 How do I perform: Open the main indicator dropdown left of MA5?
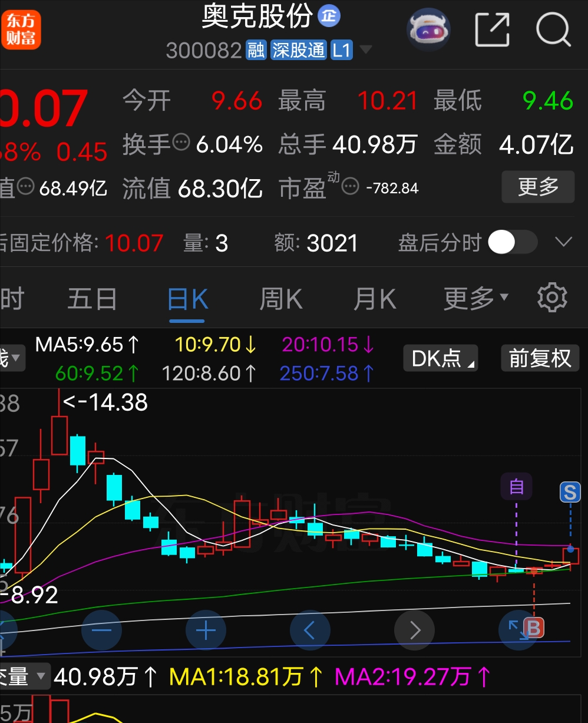[12, 357]
